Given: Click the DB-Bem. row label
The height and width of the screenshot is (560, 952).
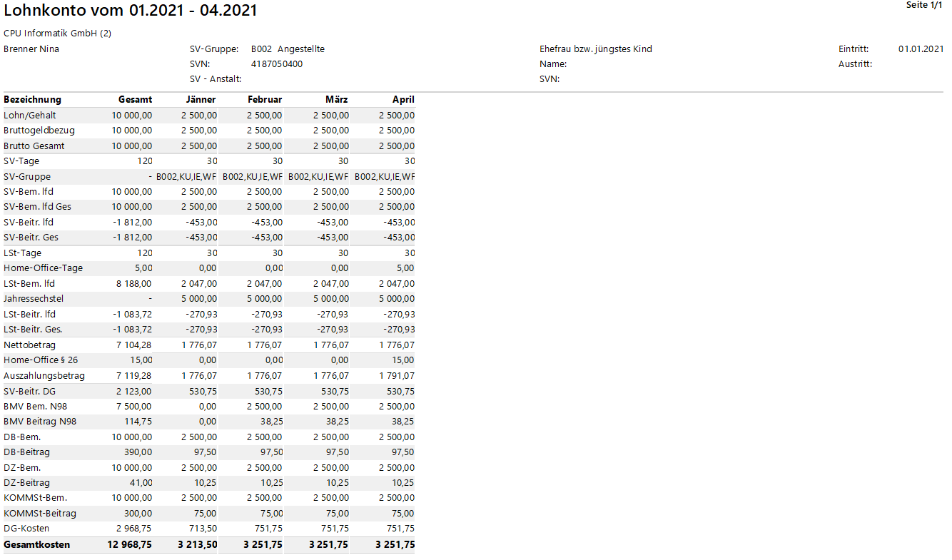Looking at the screenshot, I should point(22,437).
